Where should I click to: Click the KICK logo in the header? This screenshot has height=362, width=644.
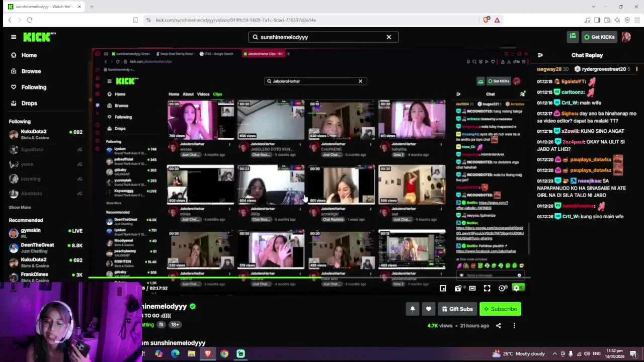click(x=40, y=37)
